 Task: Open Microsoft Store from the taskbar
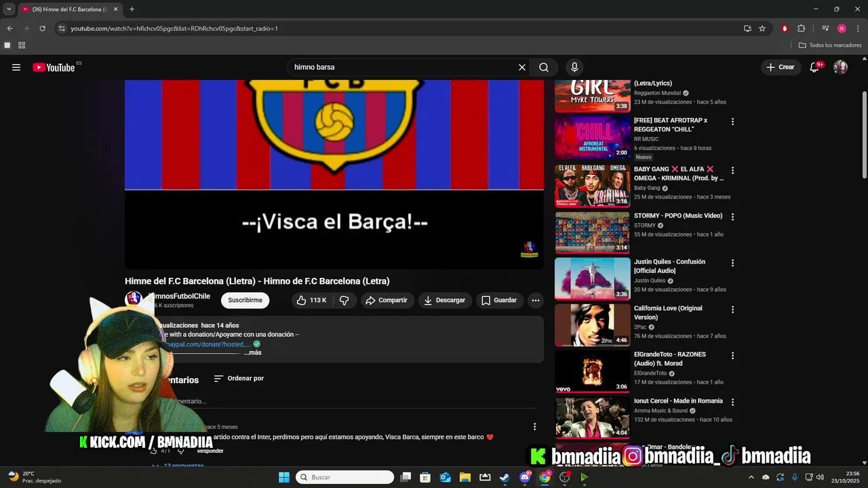tap(425, 477)
